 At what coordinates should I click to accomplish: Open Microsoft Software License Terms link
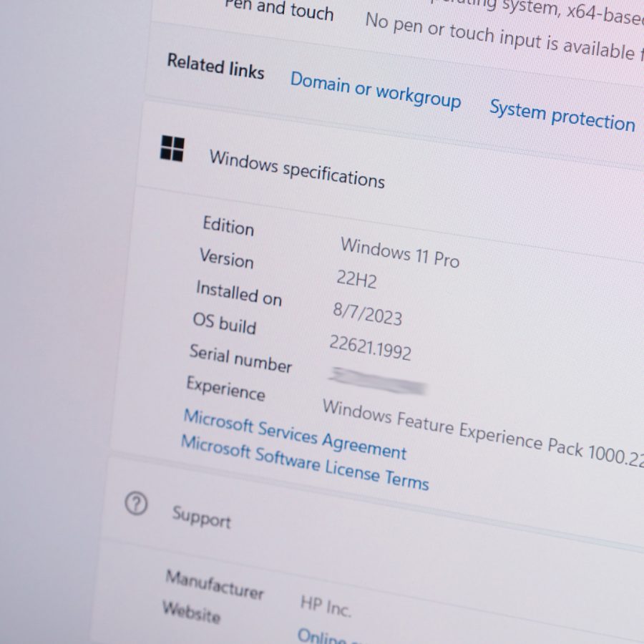[x=305, y=463]
